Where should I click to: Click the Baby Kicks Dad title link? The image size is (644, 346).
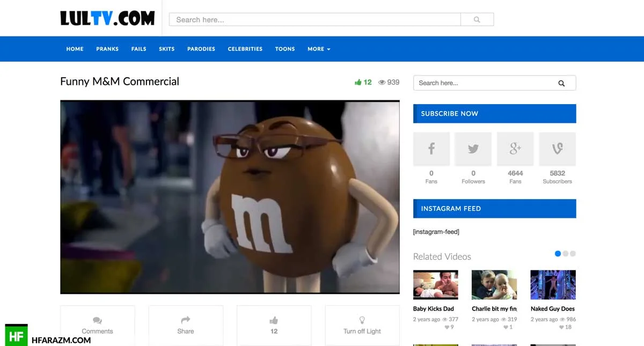tap(434, 309)
